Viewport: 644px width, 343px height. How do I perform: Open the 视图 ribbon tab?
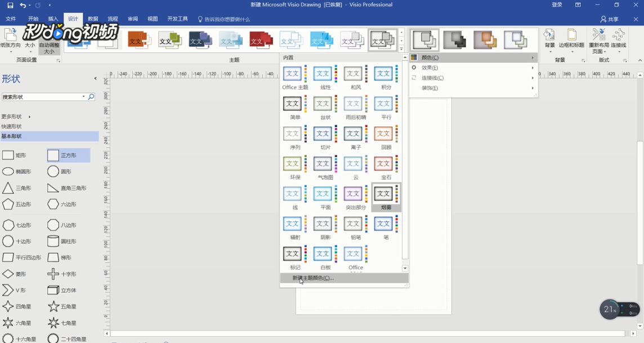[x=153, y=19]
